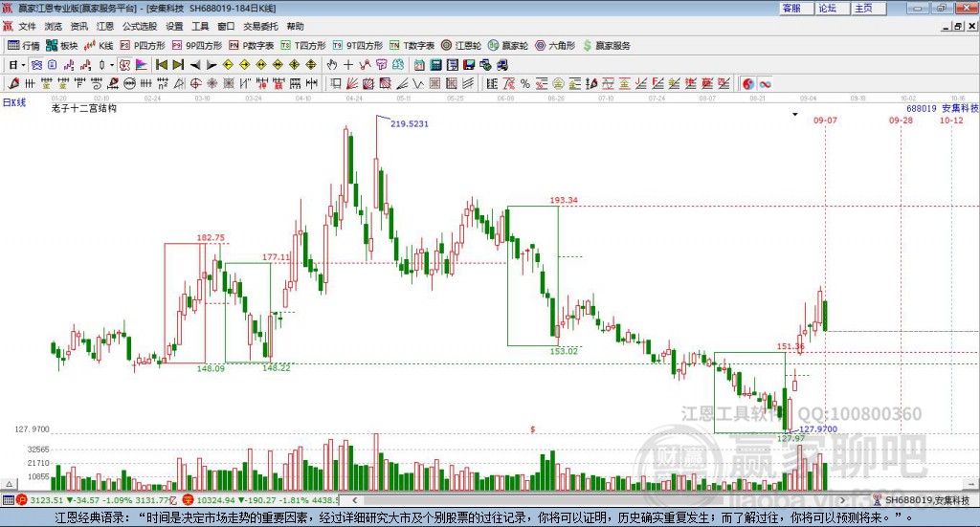Select the hand pan tool
Screen dimensions: 980x527
tap(331, 65)
